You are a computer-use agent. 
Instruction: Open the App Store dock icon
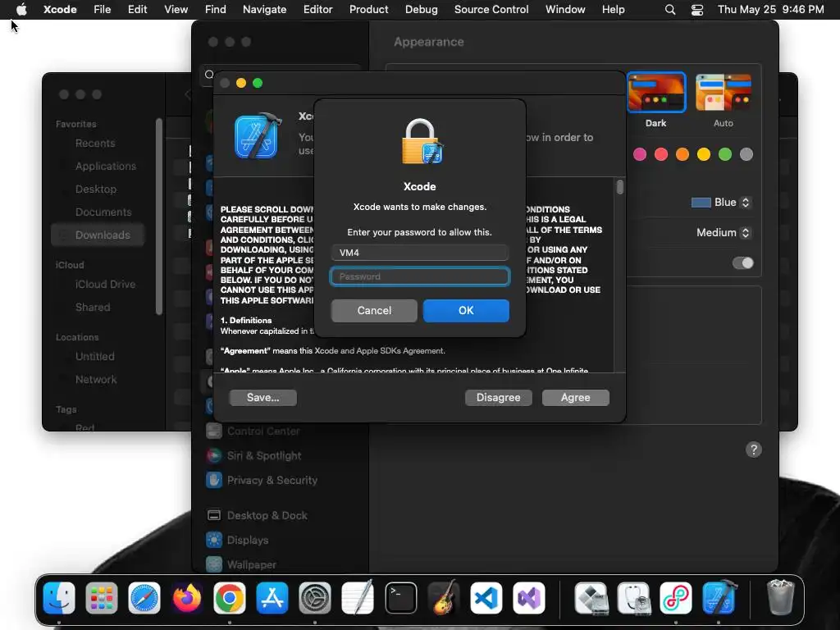click(272, 598)
